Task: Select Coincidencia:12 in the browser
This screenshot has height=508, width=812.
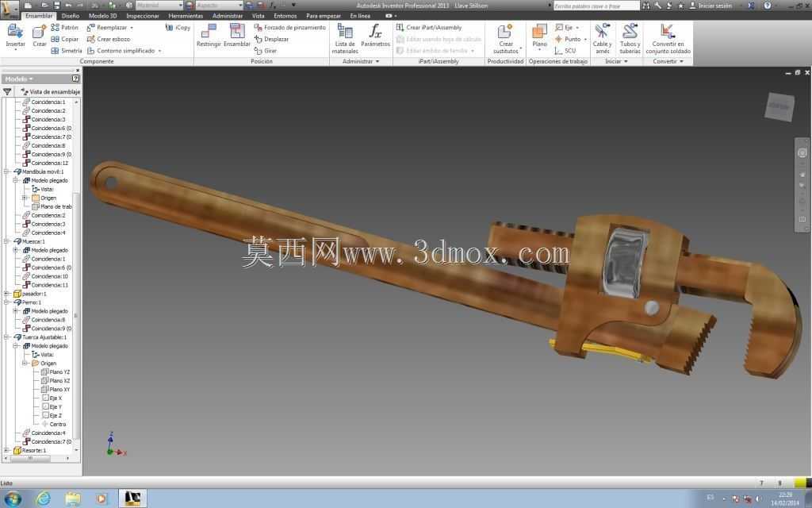Action: tap(45, 163)
